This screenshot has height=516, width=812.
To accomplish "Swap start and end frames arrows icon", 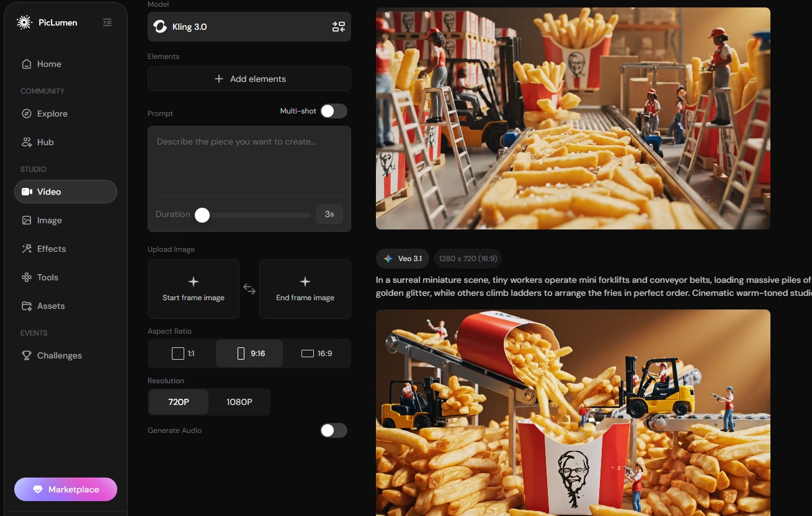I will (x=249, y=289).
